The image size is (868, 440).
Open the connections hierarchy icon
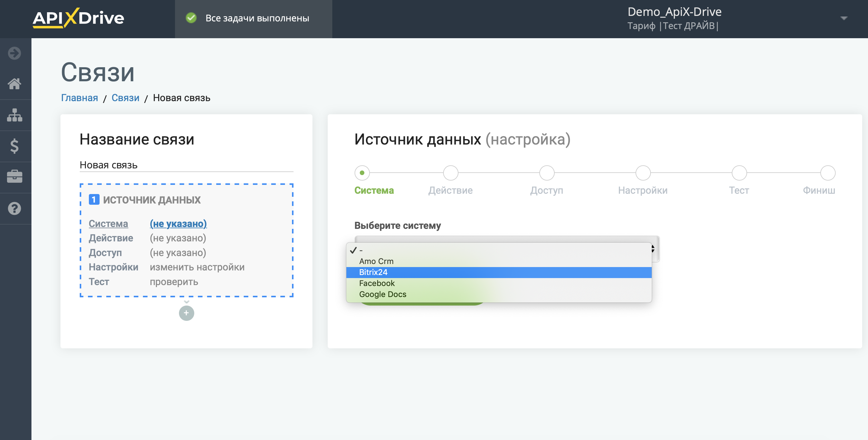click(x=14, y=115)
